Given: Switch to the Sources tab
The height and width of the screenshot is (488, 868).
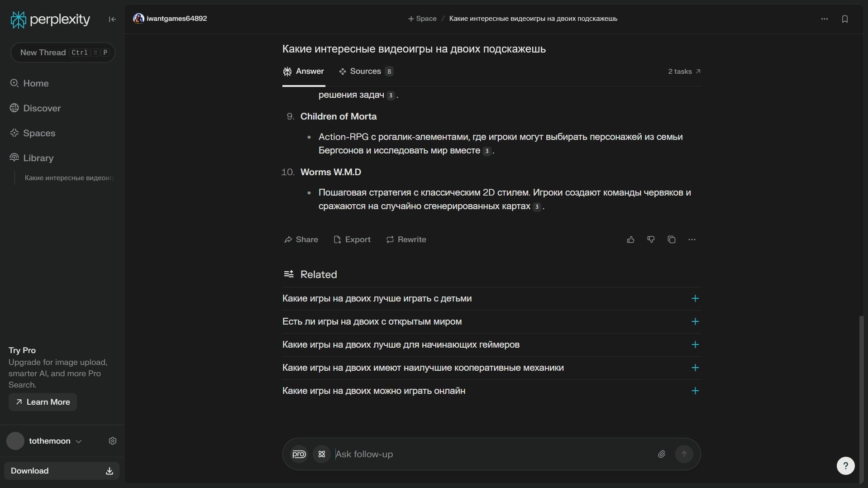Looking at the screenshot, I should coord(366,72).
